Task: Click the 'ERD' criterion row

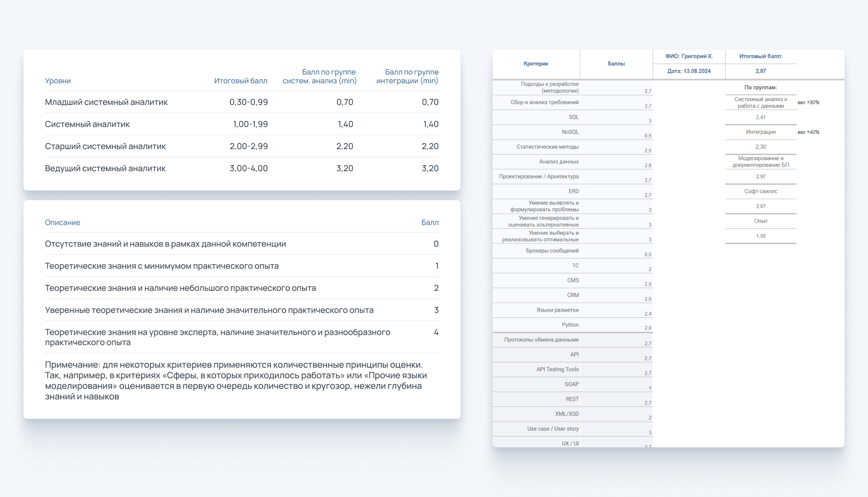Action: (574, 191)
